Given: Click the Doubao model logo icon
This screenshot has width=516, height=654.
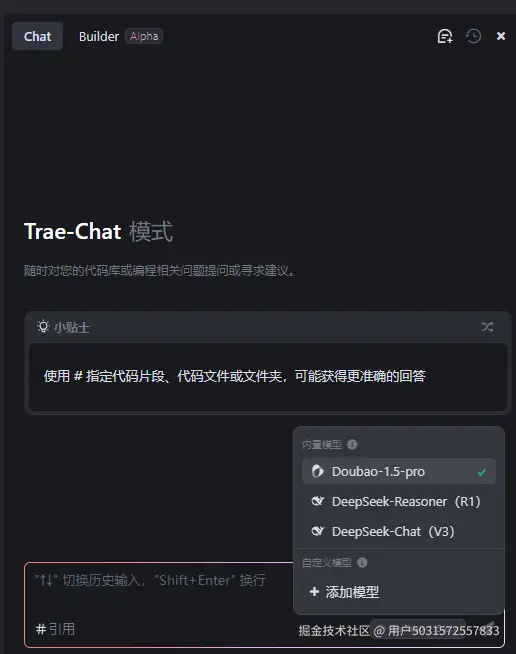Looking at the screenshot, I should 317,471.
